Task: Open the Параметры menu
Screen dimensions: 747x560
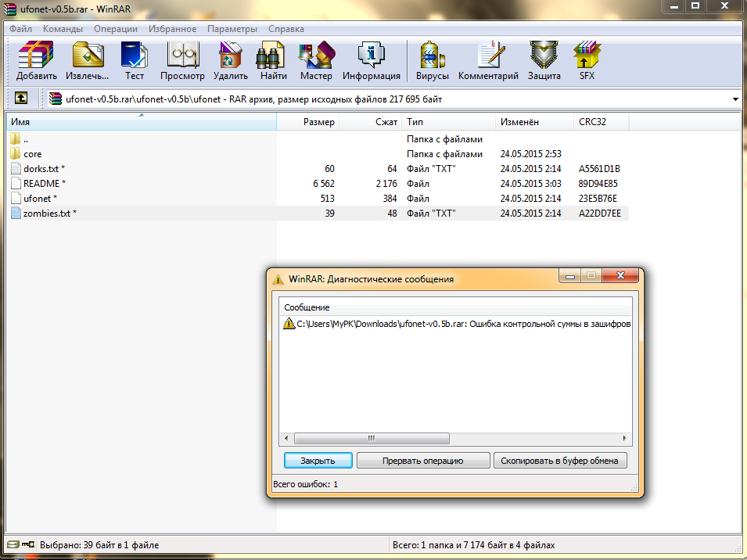Action: click(232, 29)
